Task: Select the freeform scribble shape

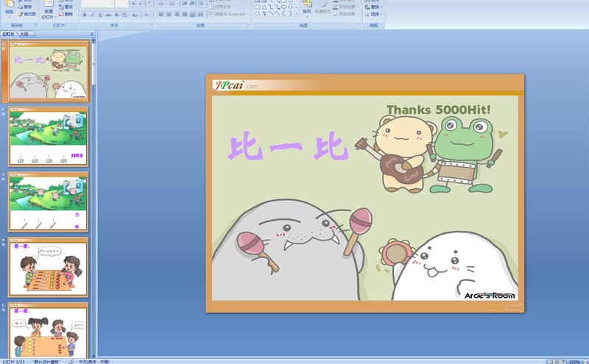Action: tap(264, 14)
